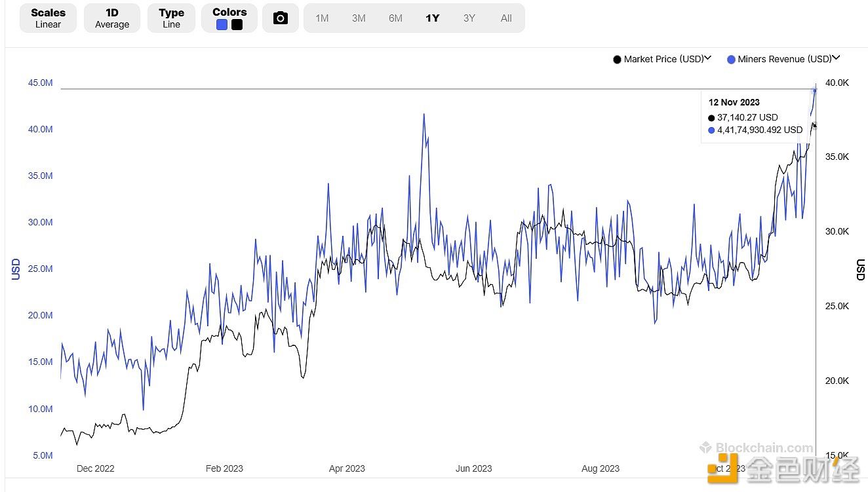Click the 25.0K right axis label
This screenshot has height=492, width=868.
point(837,306)
